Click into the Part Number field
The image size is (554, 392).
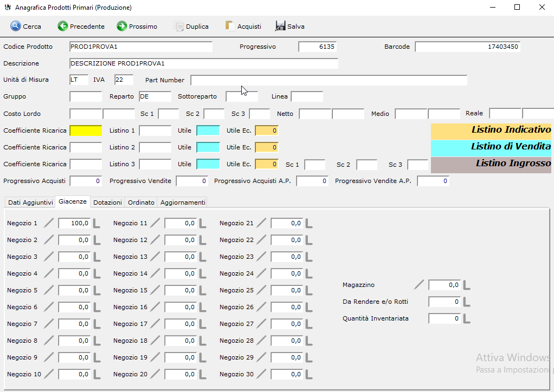pyautogui.click(x=328, y=80)
